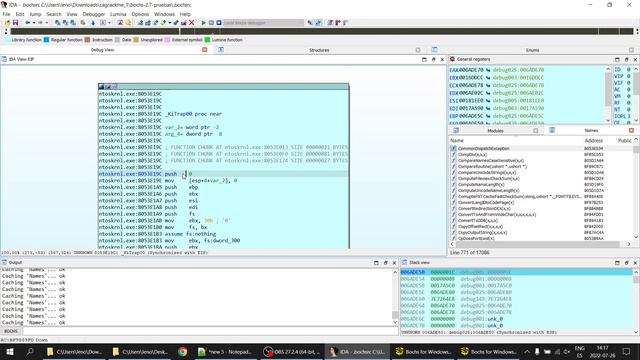Open Chrome from Windows taskbar
This screenshot has width=640, height=360.
click(182, 351)
